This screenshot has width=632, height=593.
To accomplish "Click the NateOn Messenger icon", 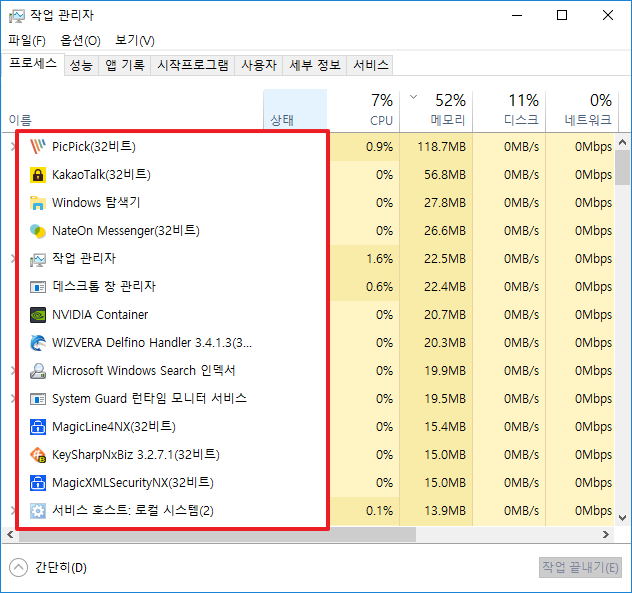I will [37, 231].
